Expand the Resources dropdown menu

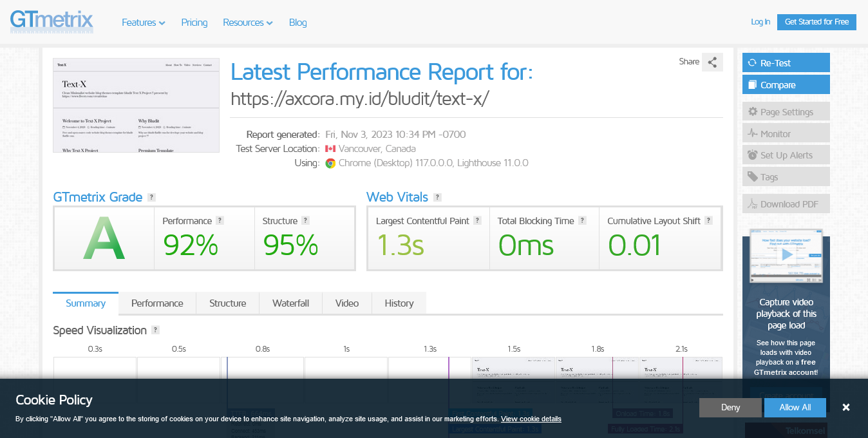pyautogui.click(x=248, y=23)
